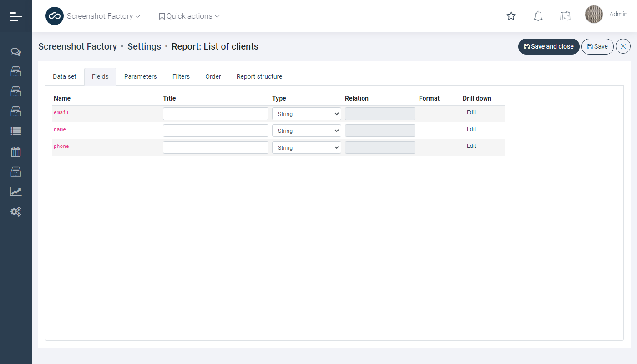
Task: Toggle the hamburger sidebar menu
Action: coord(16,16)
